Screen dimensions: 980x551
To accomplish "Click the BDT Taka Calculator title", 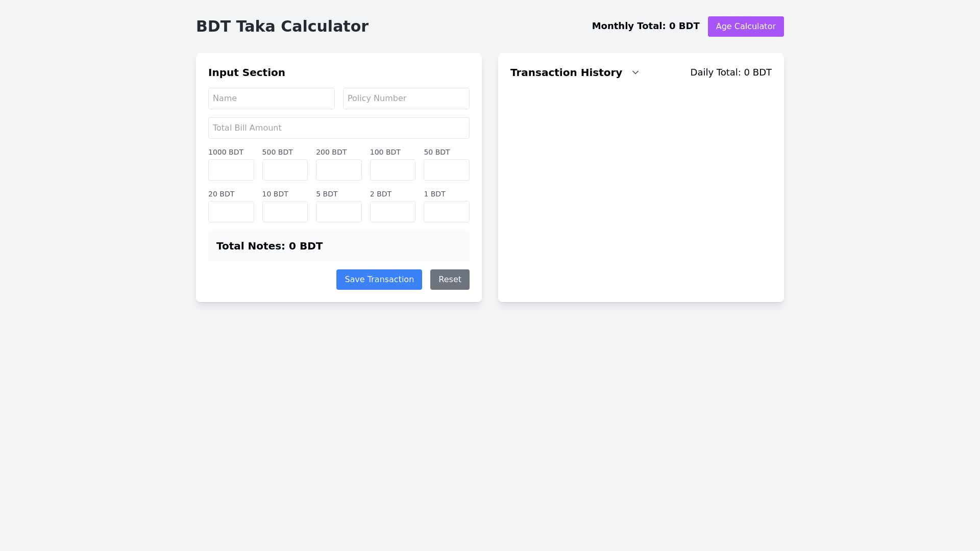I will tap(282, 27).
